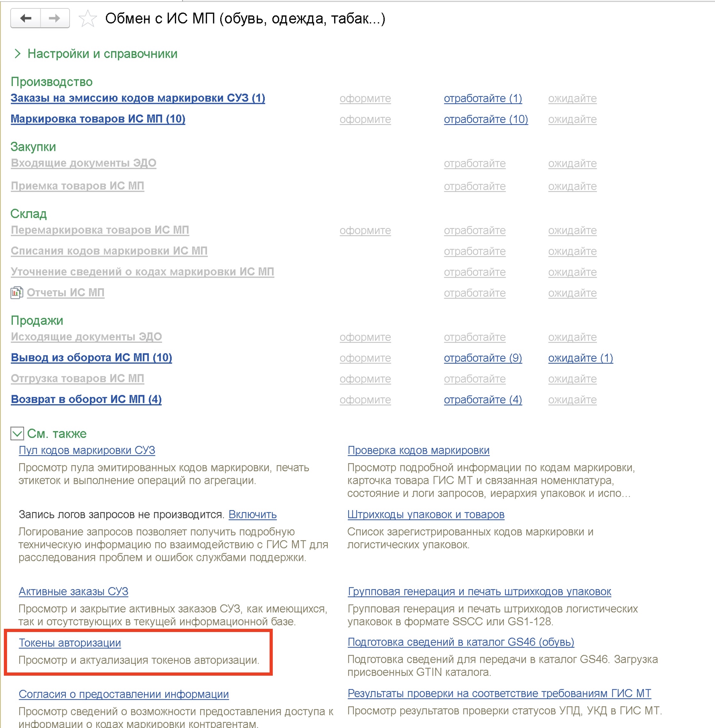This screenshot has width=715, height=728.
Task: Click отработайте in Отчеты ИС МП row
Action: [x=475, y=293]
